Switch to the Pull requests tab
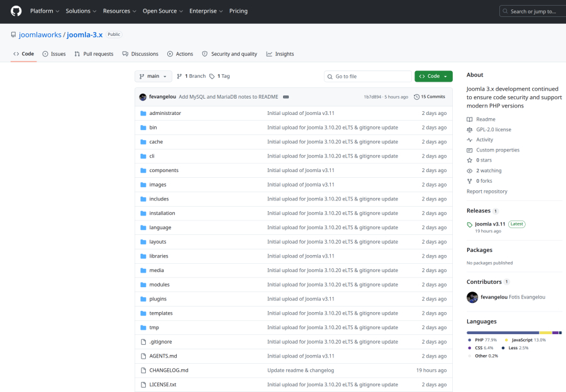Image resolution: width=566 pixels, height=392 pixels. click(x=94, y=54)
